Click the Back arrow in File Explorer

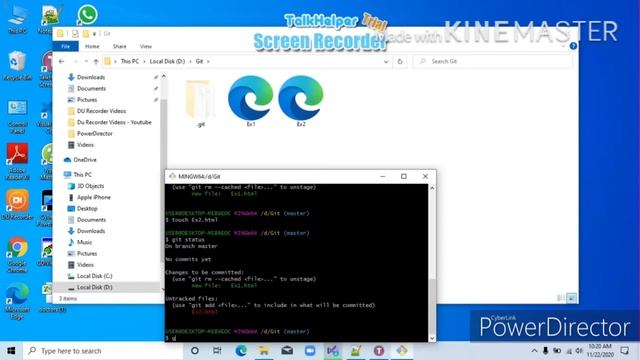(62, 62)
